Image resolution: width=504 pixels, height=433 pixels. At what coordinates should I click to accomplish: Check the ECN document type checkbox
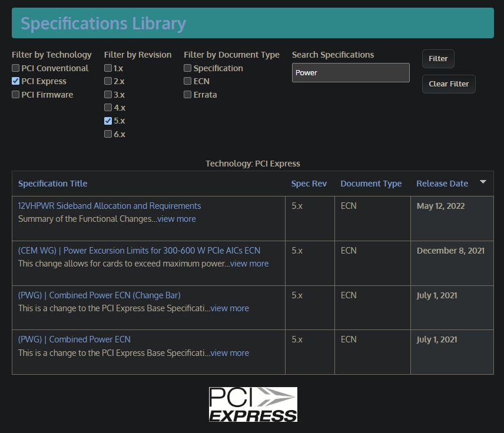tap(187, 81)
